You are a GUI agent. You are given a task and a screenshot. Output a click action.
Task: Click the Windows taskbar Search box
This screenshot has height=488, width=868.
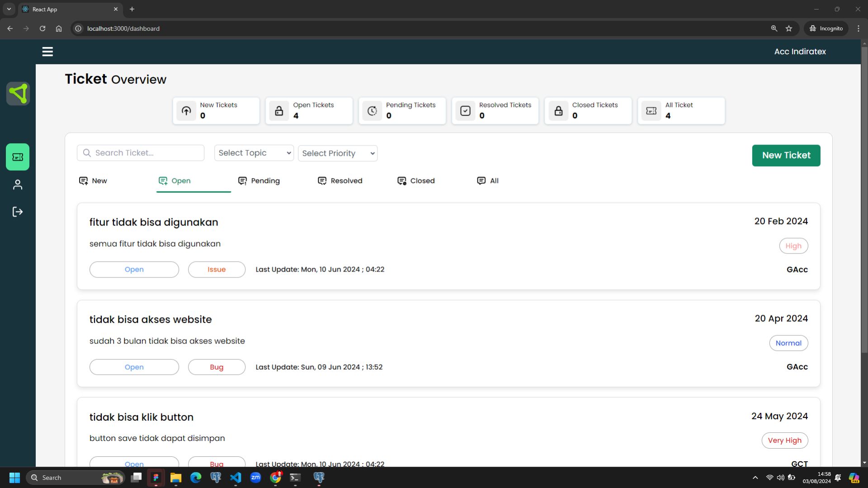click(x=75, y=478)
